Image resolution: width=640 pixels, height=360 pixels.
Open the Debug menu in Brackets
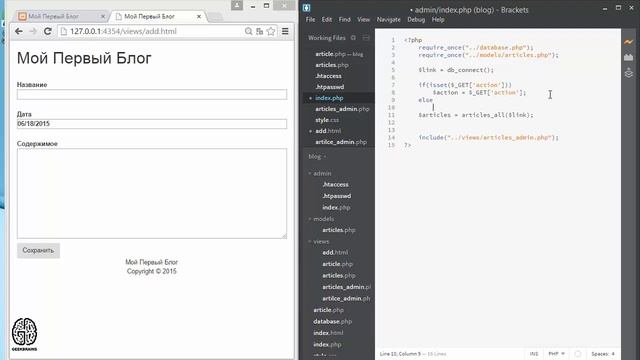coord(416,19)
